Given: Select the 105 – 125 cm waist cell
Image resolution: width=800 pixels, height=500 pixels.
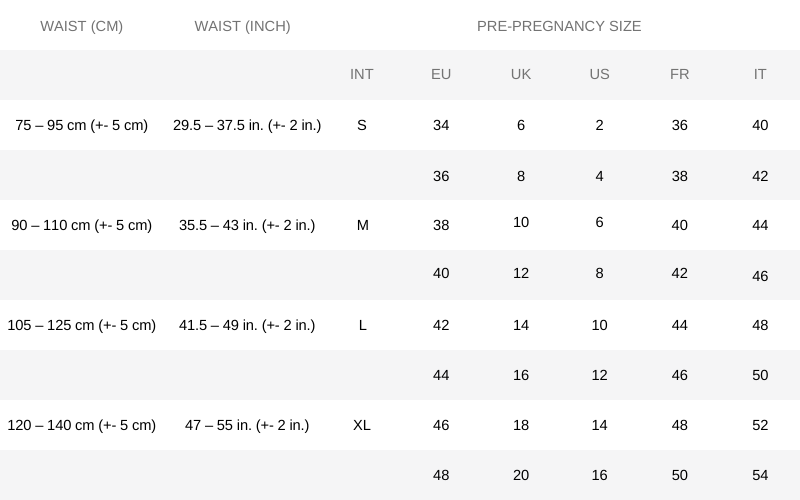Looking at the screenshot, I should pyautogui.click(x=82, y=325).
